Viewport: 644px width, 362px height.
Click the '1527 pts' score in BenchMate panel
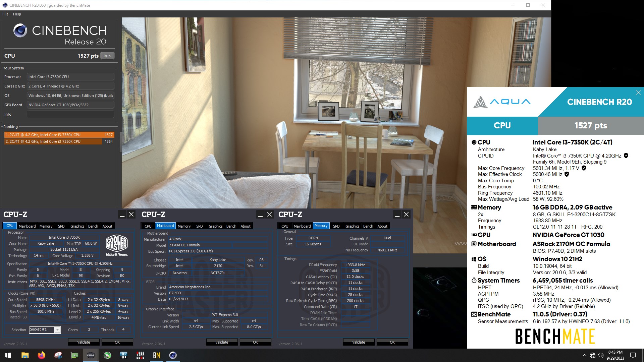tap(591, 126)
